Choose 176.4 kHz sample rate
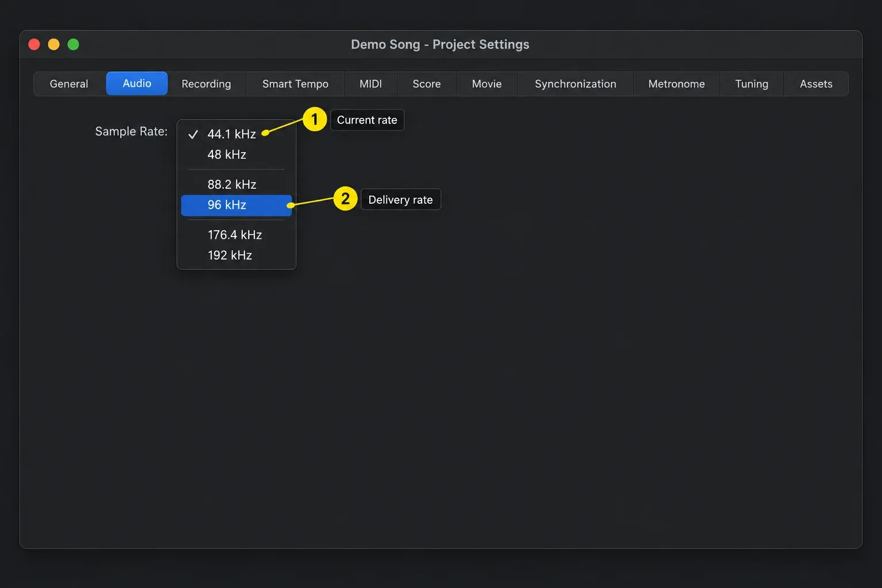This screenshot has width=882, height=588. [x=237, y=235]
